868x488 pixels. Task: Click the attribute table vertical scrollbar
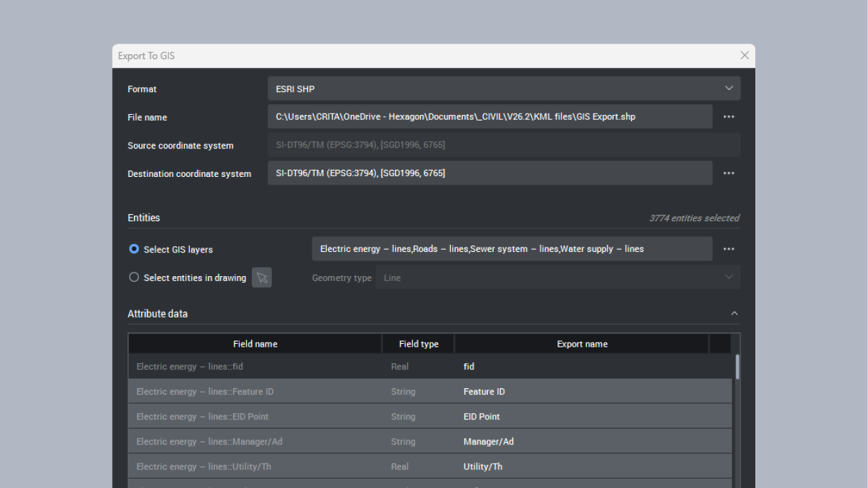737,367
